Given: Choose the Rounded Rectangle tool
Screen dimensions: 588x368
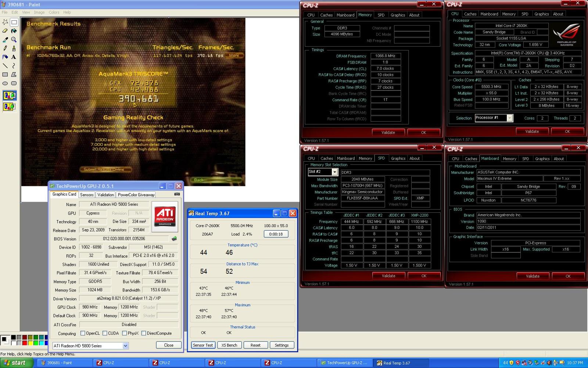Looking at the screenshot, I should [14, 83].
